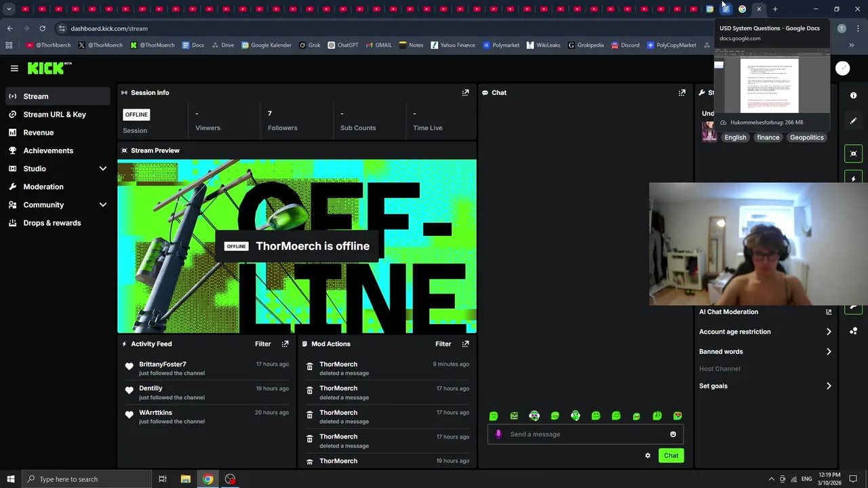Open the hamburger menu beside Kick logo
The height and width of the screenshot is (488, 868).
14,68
